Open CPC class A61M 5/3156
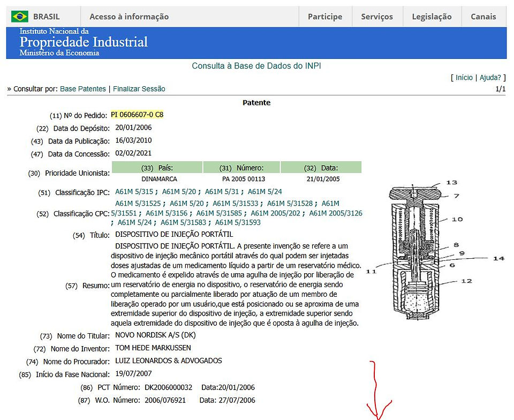 (x=167, y=213)
